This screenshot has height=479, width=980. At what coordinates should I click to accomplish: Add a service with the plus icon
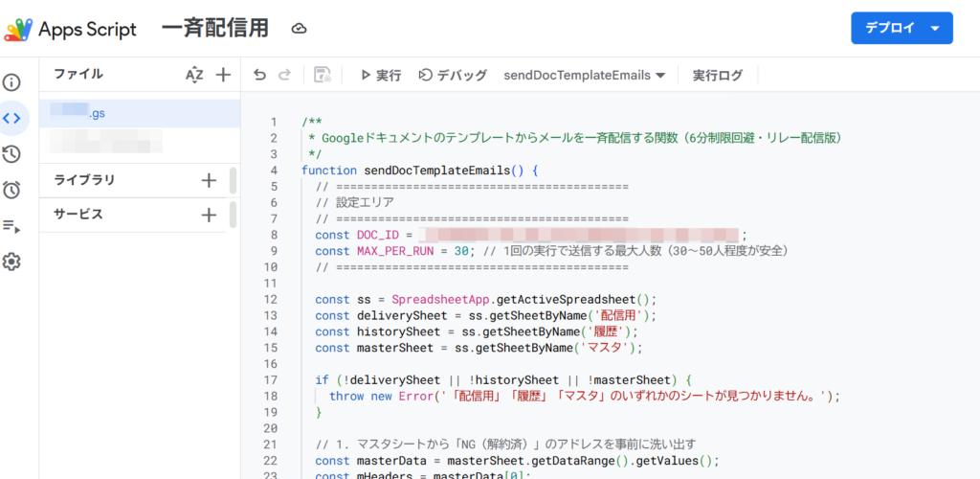point(209,216)
